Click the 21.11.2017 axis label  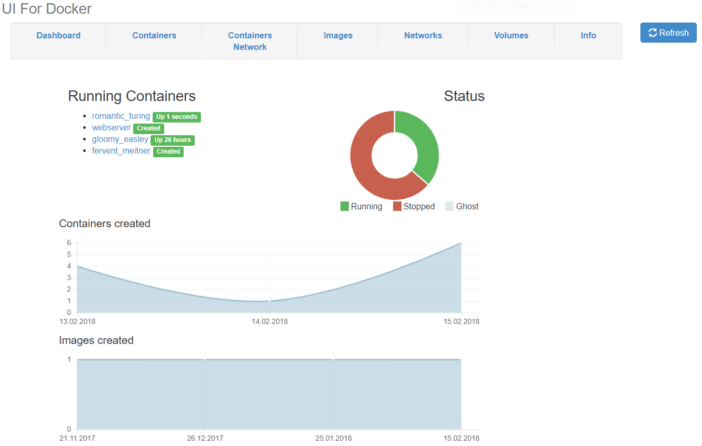click(x=77, y=438)
